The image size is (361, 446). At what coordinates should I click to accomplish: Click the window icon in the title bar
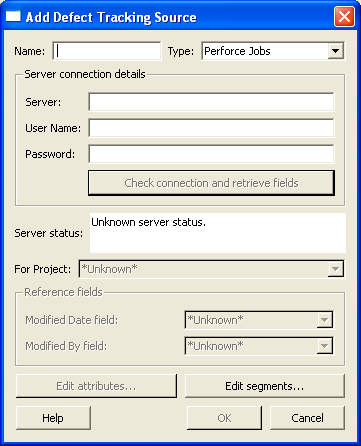coord(13,16)
